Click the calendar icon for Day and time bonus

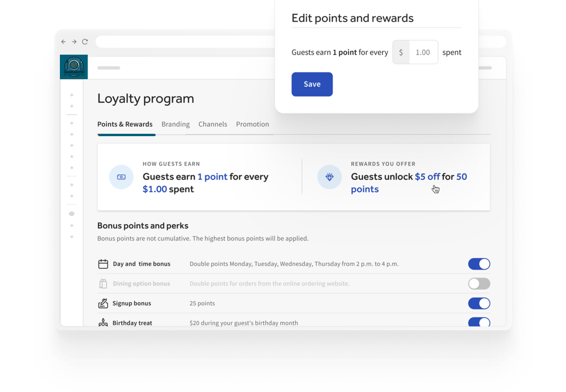tap(103, 264)
